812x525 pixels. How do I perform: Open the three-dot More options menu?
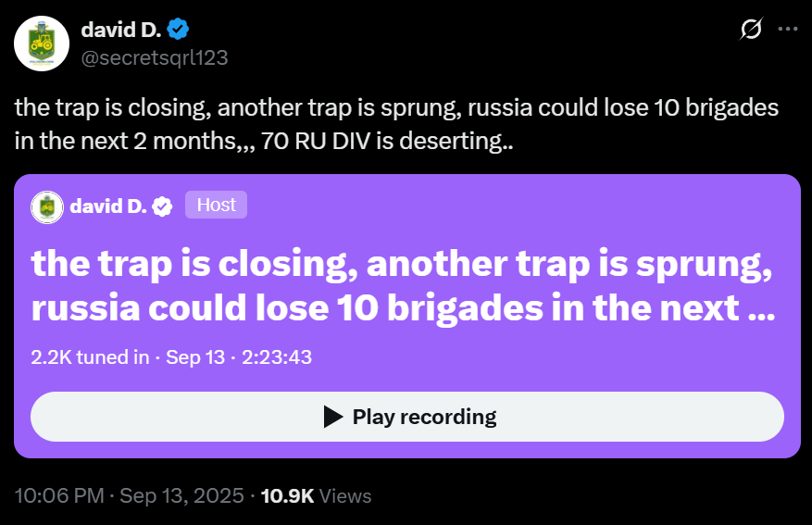pyautogui.click(x=788, y=29)
